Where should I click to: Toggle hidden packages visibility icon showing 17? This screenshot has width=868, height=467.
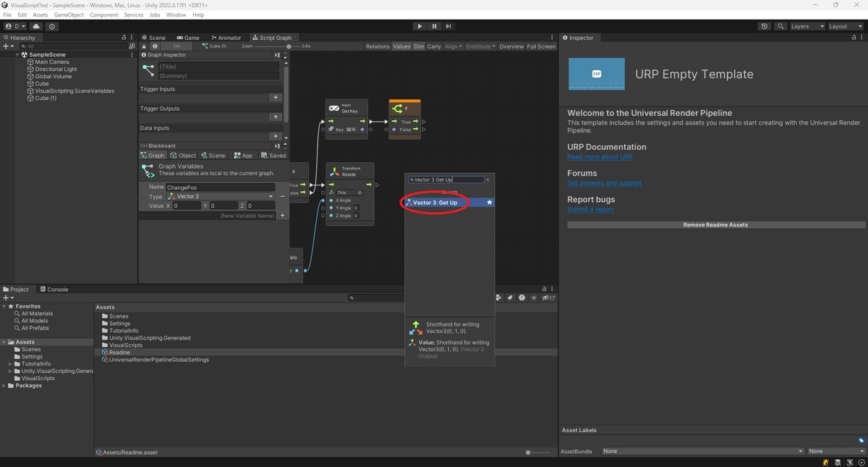(549, 298)
